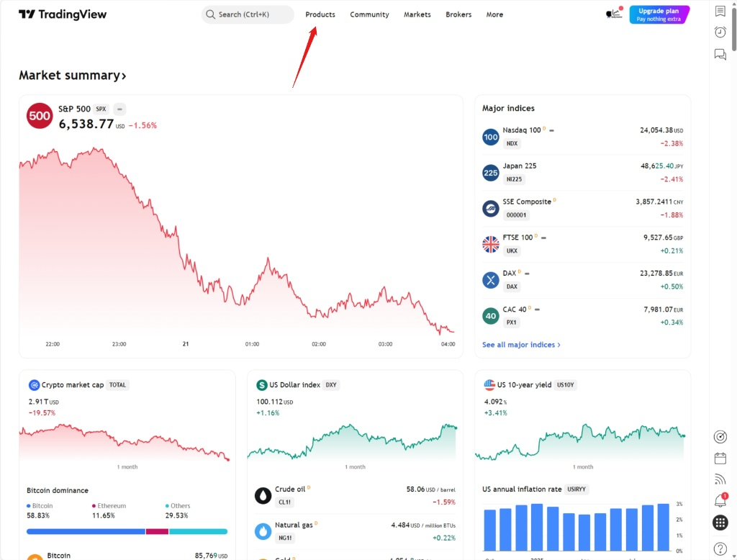The width and height of the screenshot is (737, 560).
Task: Open the Markets menu
Action: point(417,14)
